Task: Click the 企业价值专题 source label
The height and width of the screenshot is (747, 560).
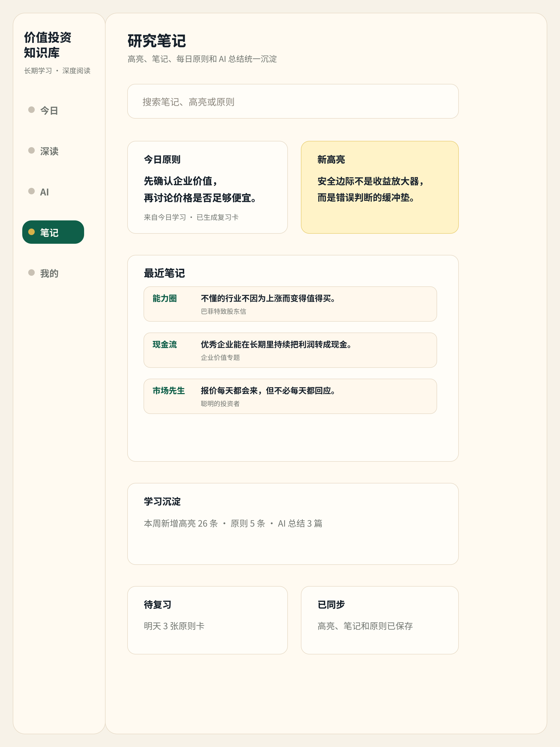Action: point(220,358)
